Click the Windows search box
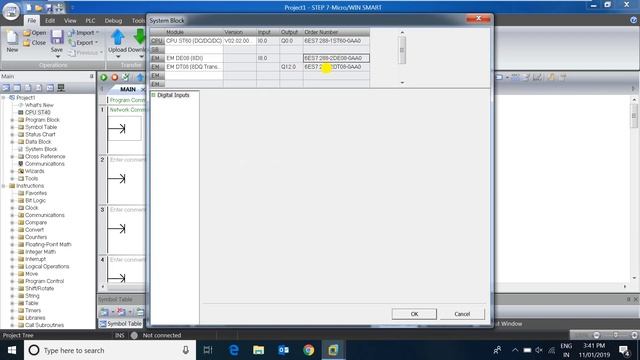Screen dimensions: 640x360 point(110,350)
